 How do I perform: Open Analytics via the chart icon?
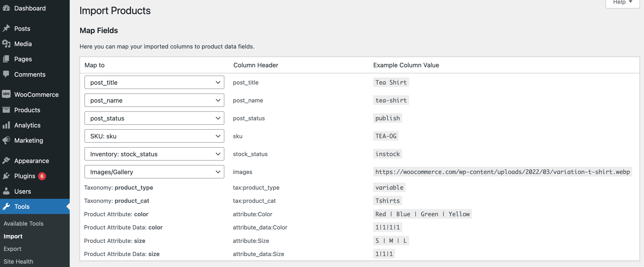coord(6,125)
